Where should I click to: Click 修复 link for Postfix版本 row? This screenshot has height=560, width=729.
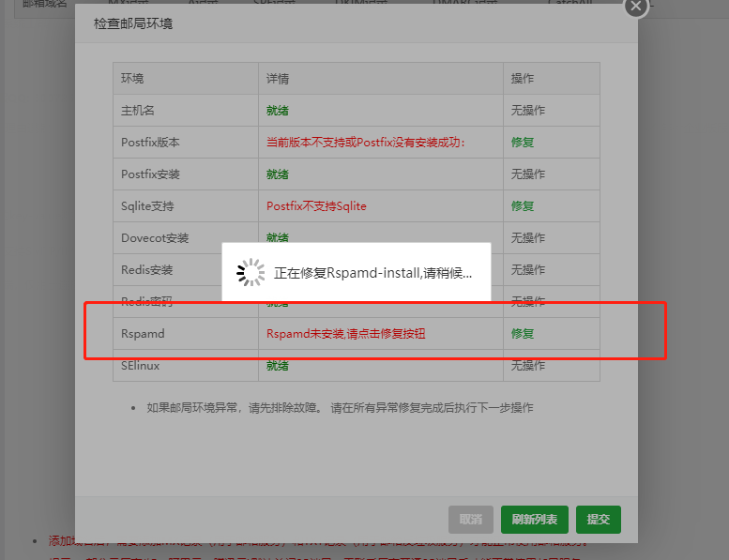[522, 143]
